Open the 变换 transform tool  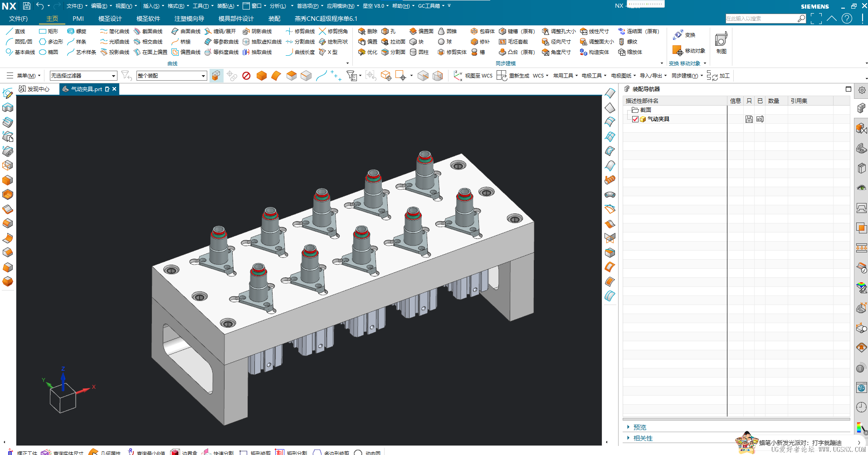click(684, 35)
